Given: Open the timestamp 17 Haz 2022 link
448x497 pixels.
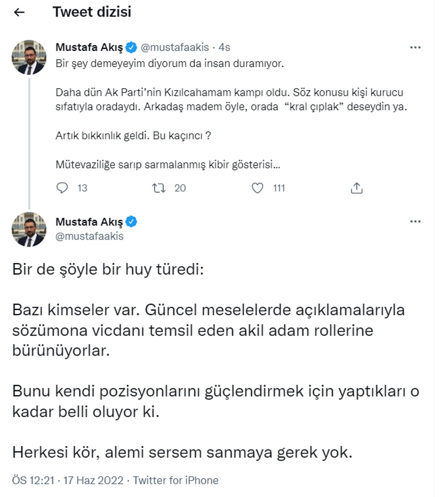Looking at the screenshot, I should point(93,480).
